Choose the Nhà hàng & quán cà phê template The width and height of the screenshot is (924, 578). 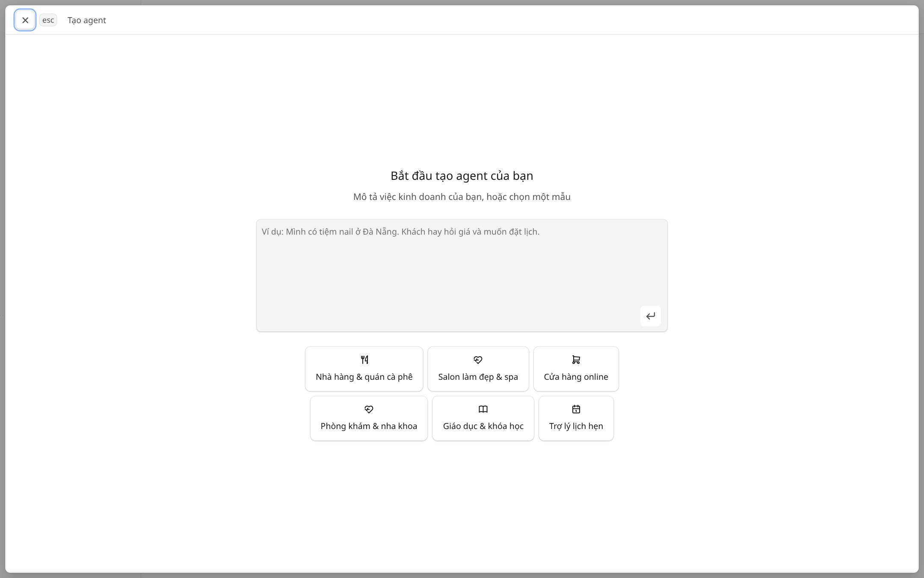coord(364,369)
